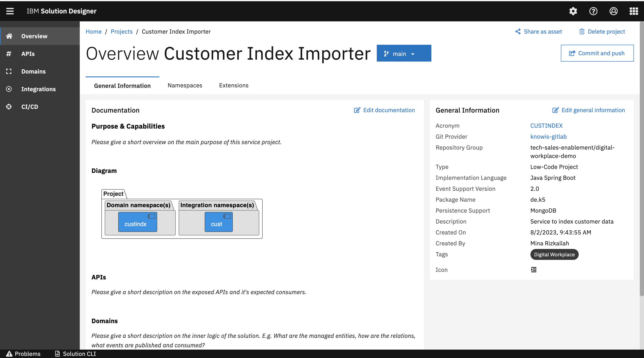
Task: Click Edit documentation link
Action: (x=384, y=110)
